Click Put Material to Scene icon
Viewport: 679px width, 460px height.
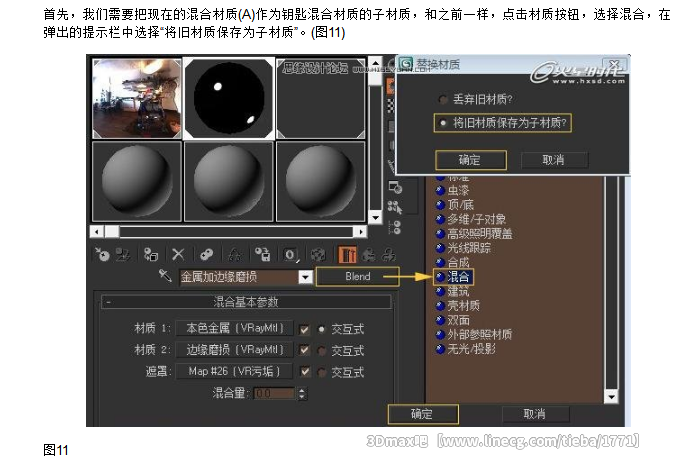123,254
